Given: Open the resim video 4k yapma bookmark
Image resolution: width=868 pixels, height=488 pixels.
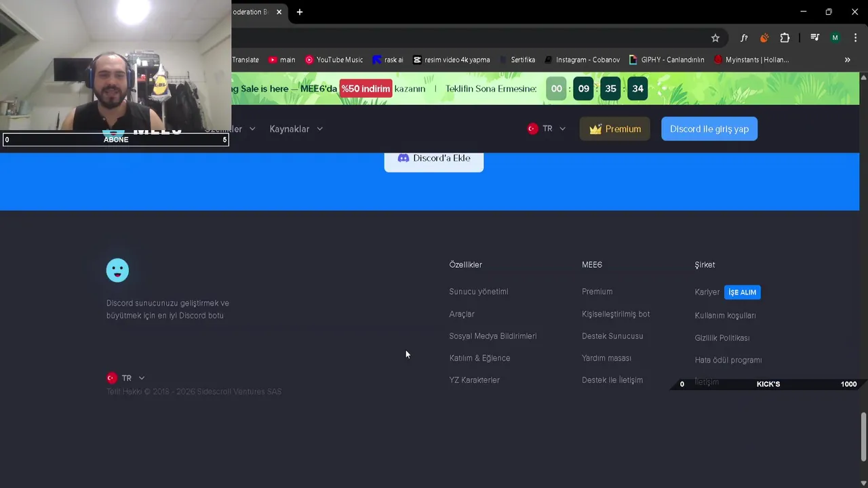Looking at the screenshot, I should click(451, 60).
